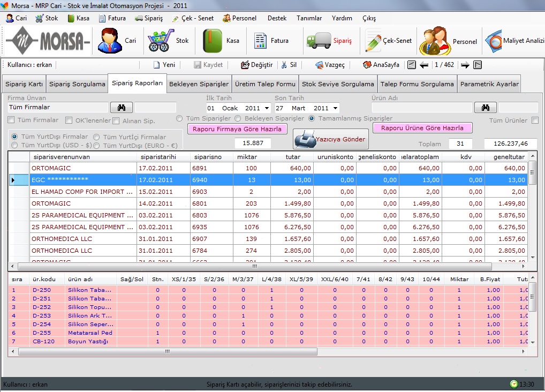Click Değiştir to edit the record

point(256,65)
